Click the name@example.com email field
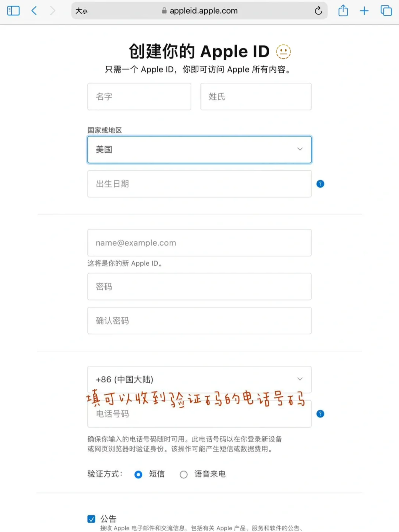 pos(199,243)
